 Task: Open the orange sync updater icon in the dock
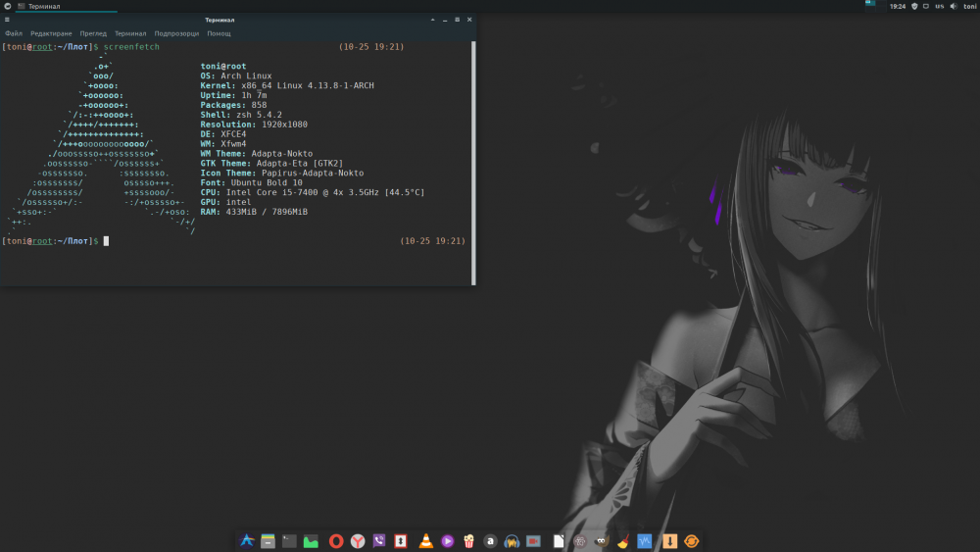[x=691, y=541]
